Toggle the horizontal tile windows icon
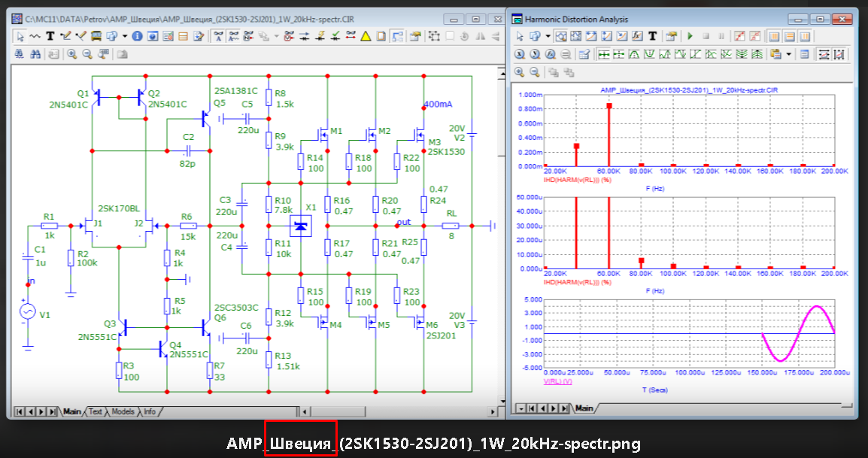 (x=789, y=37)
